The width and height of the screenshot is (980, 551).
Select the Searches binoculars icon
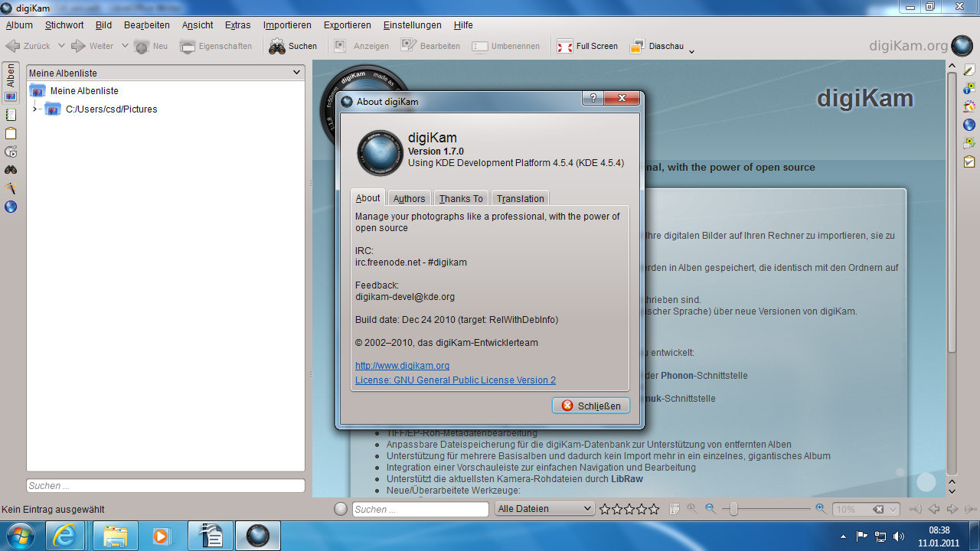pos(10,169)
